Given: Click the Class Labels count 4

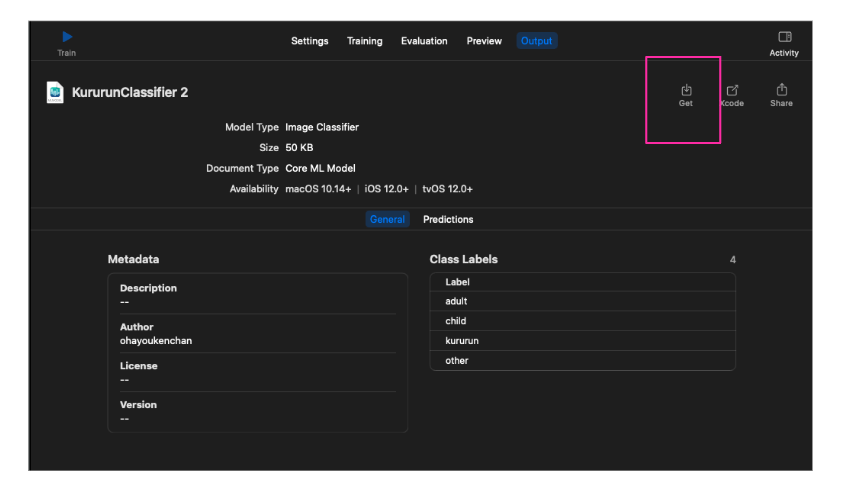Looking at the screenshot, I should click(x=732, y=260).
